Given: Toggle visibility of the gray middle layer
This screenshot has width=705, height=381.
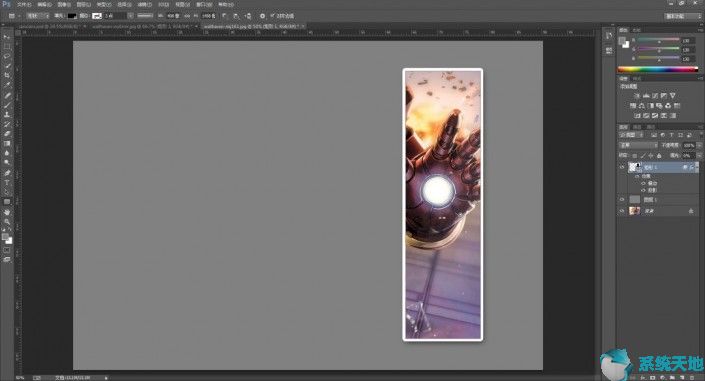Looking at the screenshot, I should [x=622, y=200].
